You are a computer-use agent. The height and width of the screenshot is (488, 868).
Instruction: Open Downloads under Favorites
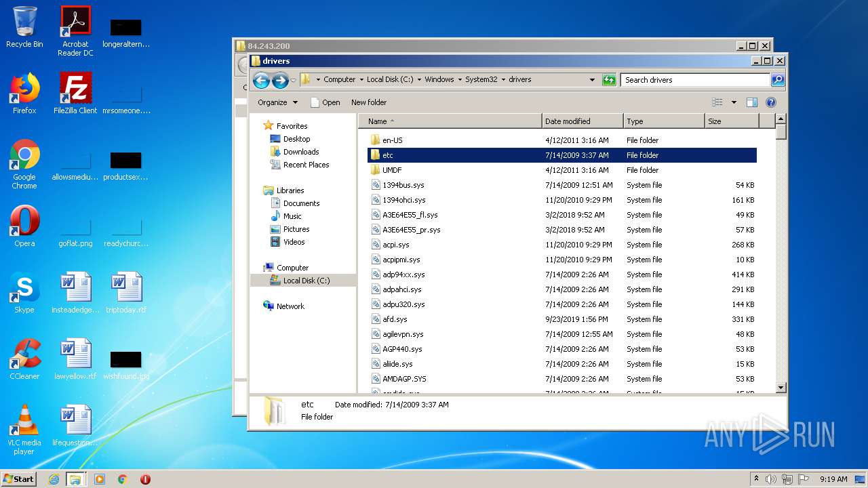click(x=301, y=152)
